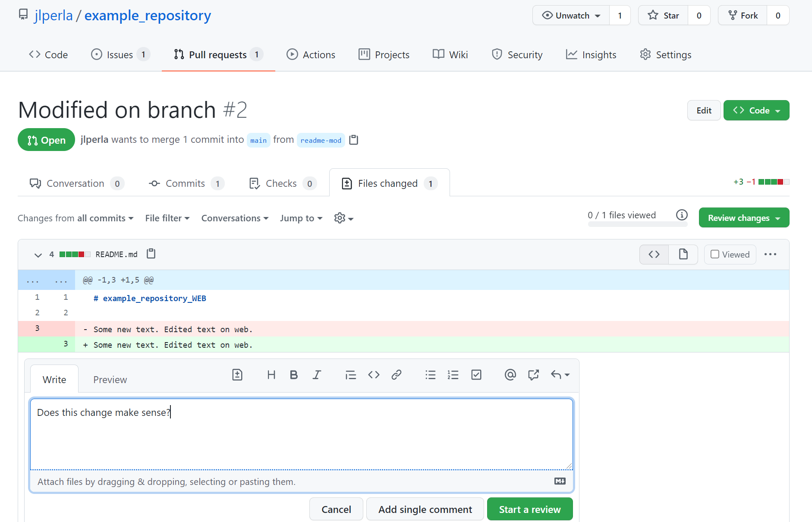Click the mention (@) icon

[510, 375]
